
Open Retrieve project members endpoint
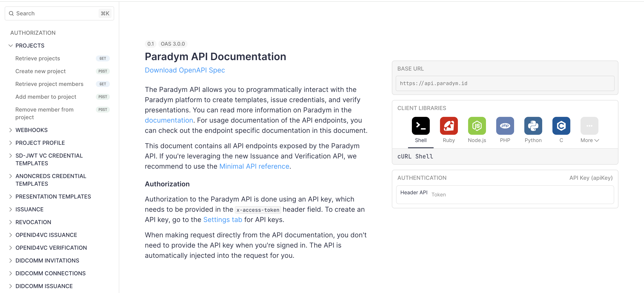[x=62, y=84]
